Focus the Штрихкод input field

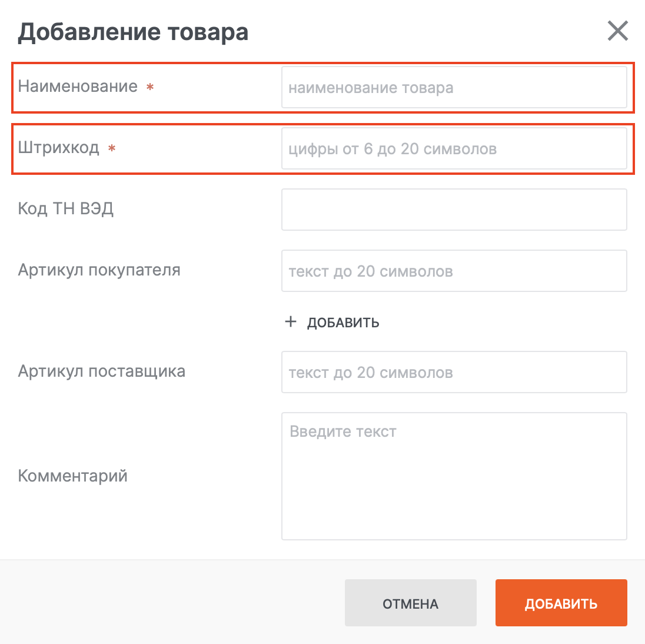point(454,148)
